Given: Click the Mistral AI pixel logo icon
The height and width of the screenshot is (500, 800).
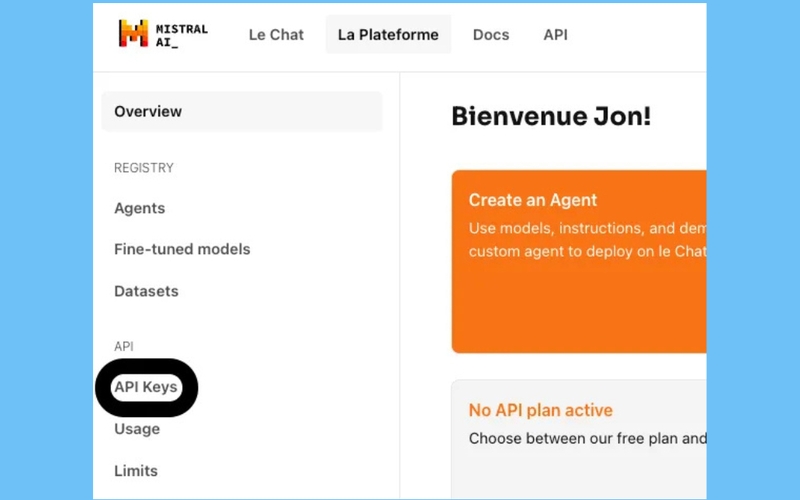Looking at the screenshot, I should click(133, 33).
